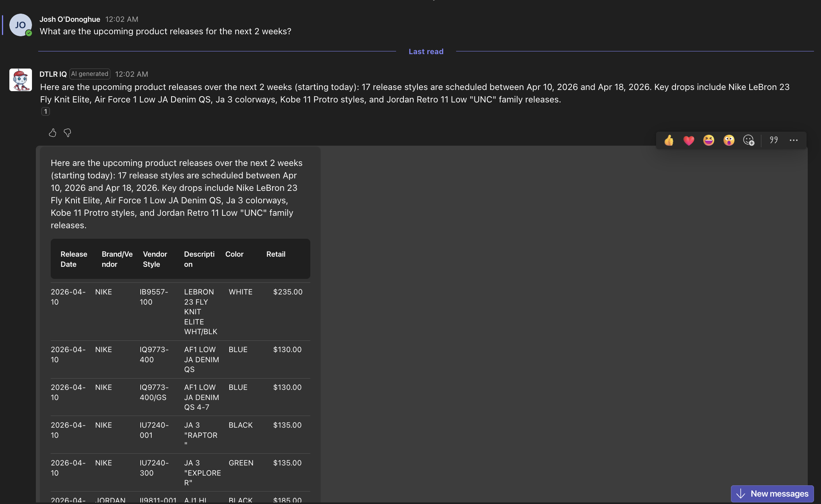The width and height of the screenshot is (821, 504).
Task: Click the Brand/Vendor column header
Action: click(x=117, y=259)
